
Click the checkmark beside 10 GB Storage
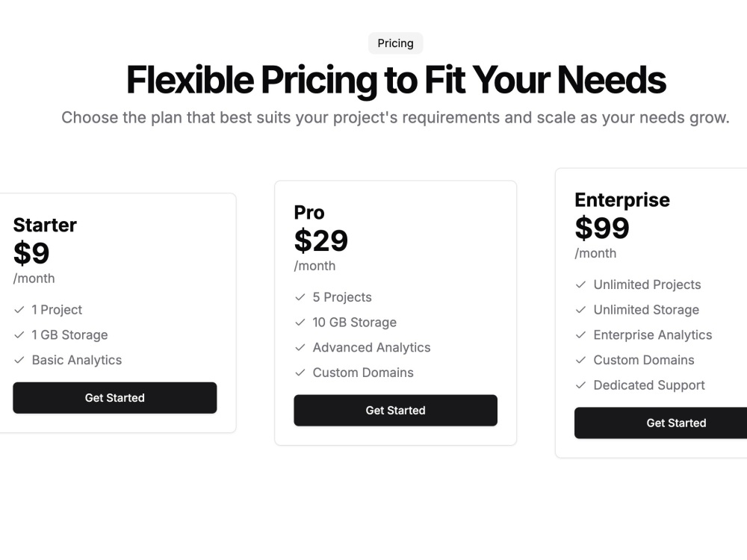pos(300,323)
